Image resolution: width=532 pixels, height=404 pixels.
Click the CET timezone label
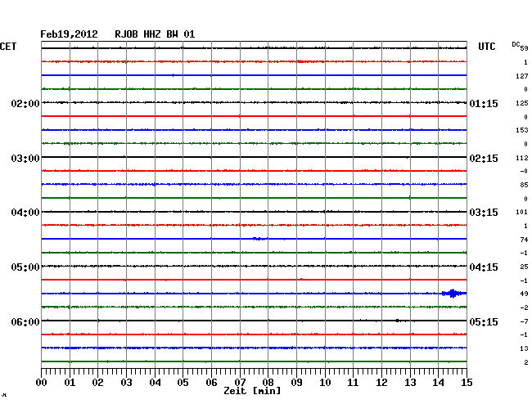point(8,47)
